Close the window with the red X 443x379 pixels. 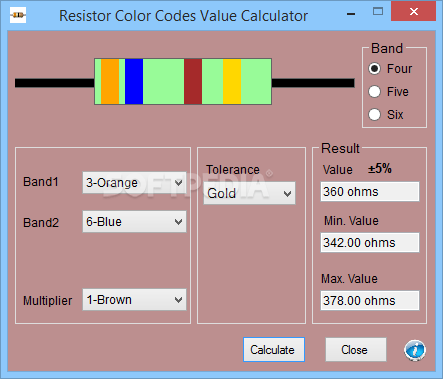tap(414, 12)
